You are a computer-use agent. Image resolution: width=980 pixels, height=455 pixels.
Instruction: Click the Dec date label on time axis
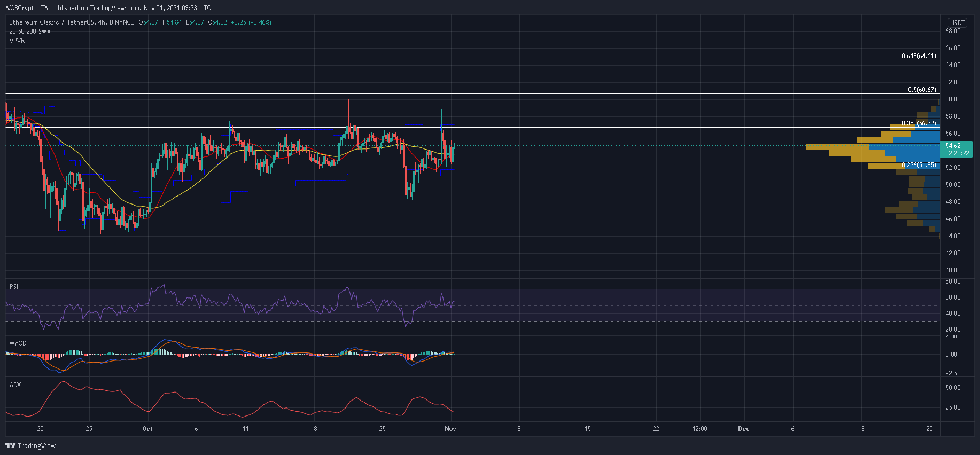(743, 429)
